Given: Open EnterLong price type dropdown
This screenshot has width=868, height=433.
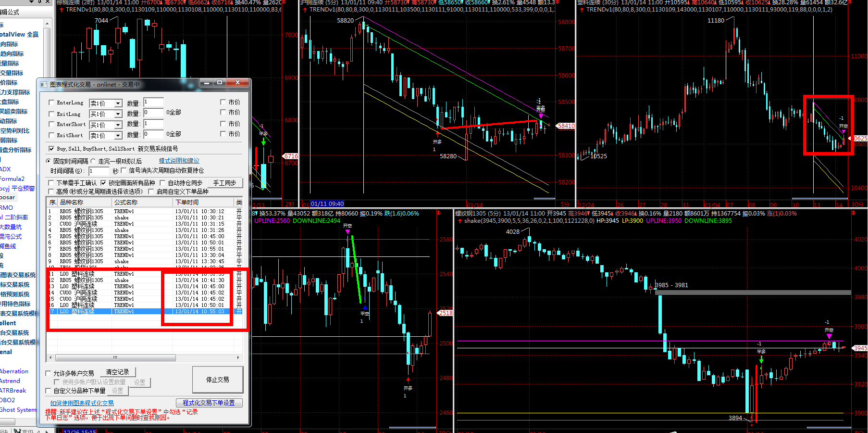Looking at the screenshot, I should point(118,103).
